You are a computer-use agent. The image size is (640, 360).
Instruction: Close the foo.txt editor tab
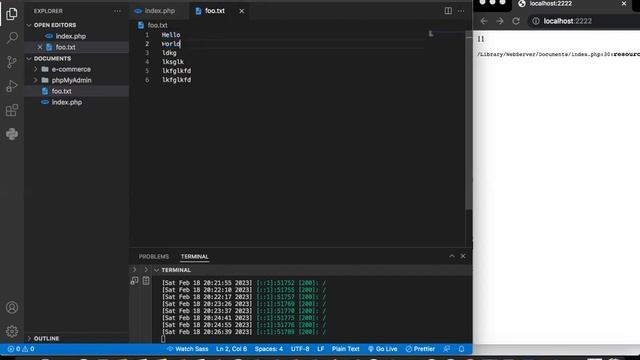click(x=242, y=11)
